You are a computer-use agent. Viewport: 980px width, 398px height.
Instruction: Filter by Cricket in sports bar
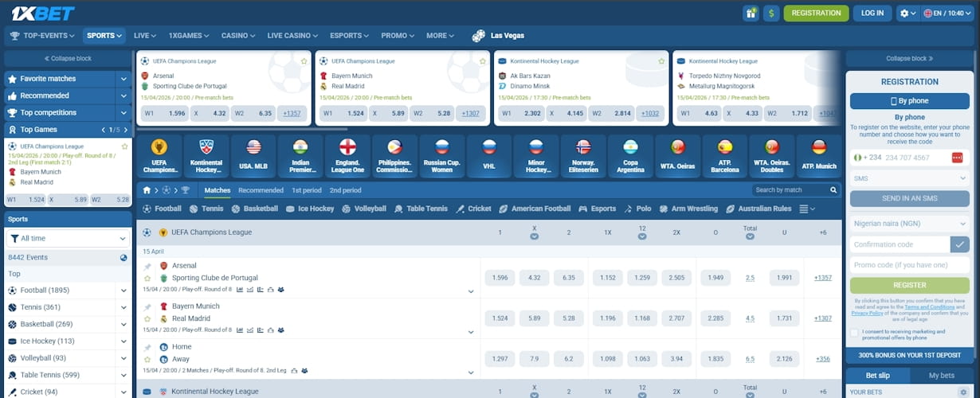(473, 209)
